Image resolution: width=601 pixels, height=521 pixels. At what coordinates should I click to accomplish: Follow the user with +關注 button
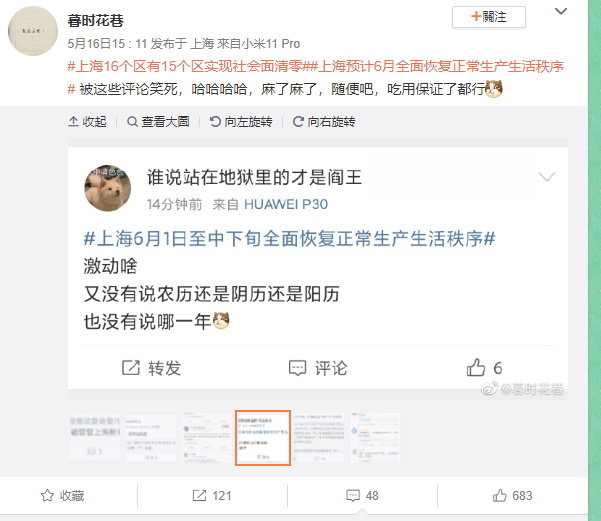[x=489, y=17]
